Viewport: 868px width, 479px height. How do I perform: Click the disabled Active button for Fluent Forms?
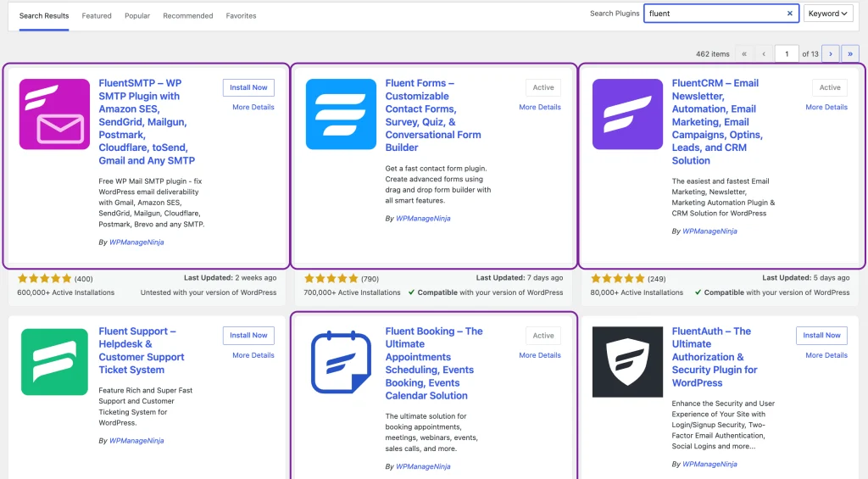tap(543, 87)
